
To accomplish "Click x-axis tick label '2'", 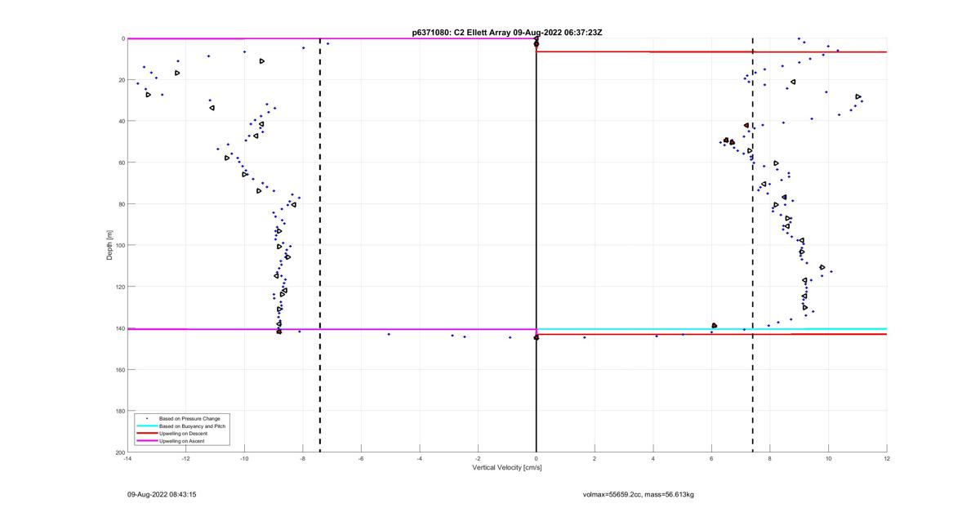I will 595,458.
